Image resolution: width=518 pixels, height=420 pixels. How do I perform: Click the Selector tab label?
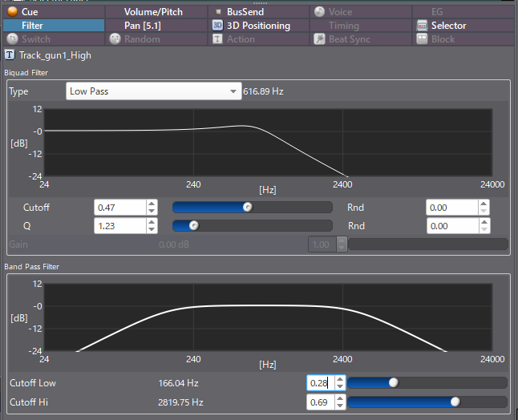(x=448, y=26)
